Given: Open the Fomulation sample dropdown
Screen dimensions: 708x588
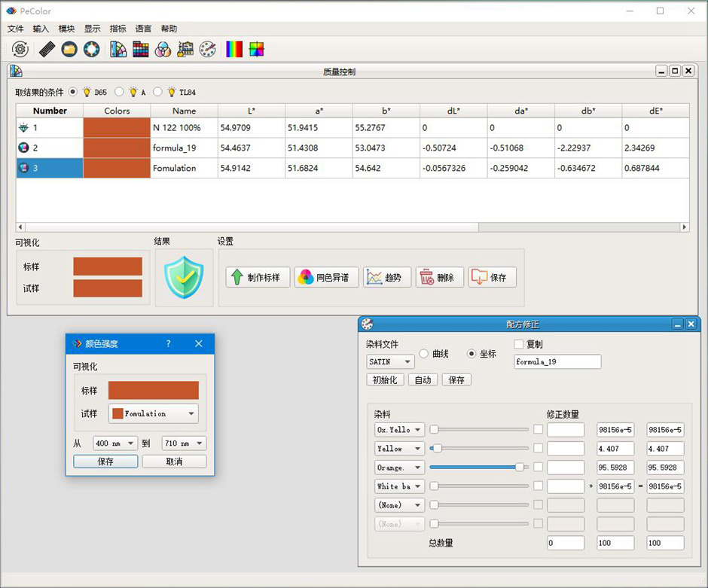Looking at the screenshot, I should click(x=154, y=413).
